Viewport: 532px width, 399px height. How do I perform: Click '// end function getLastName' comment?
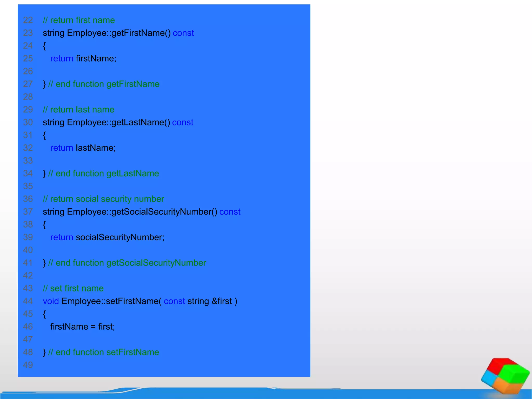coord(103,174)
